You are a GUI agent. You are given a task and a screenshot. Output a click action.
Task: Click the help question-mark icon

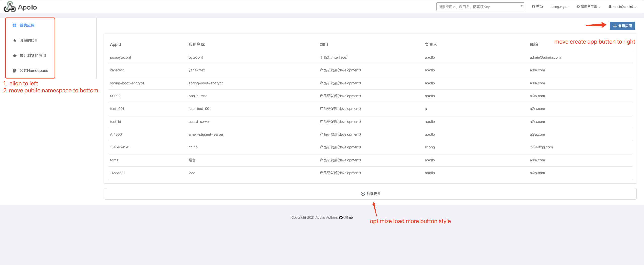click(x=533, y=7)
